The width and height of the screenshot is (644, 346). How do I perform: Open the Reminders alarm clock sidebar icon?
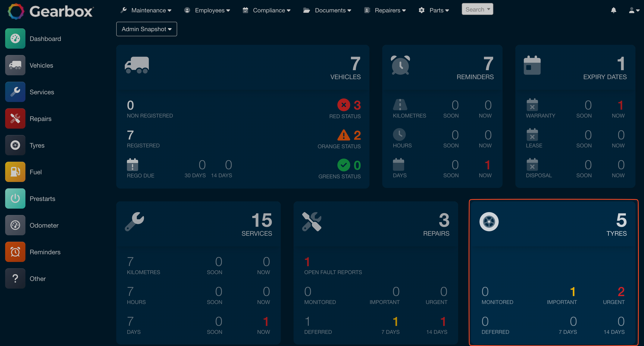tap(15, 252)
